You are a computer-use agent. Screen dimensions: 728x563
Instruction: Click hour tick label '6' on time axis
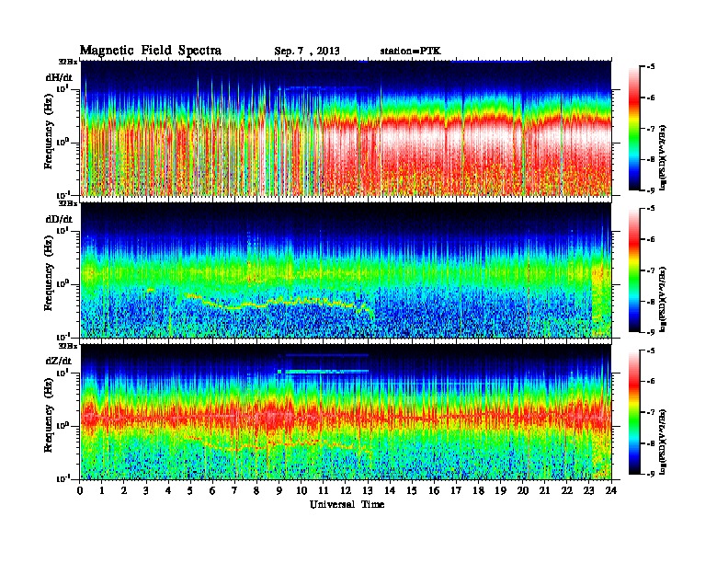(x=212, y=490)
